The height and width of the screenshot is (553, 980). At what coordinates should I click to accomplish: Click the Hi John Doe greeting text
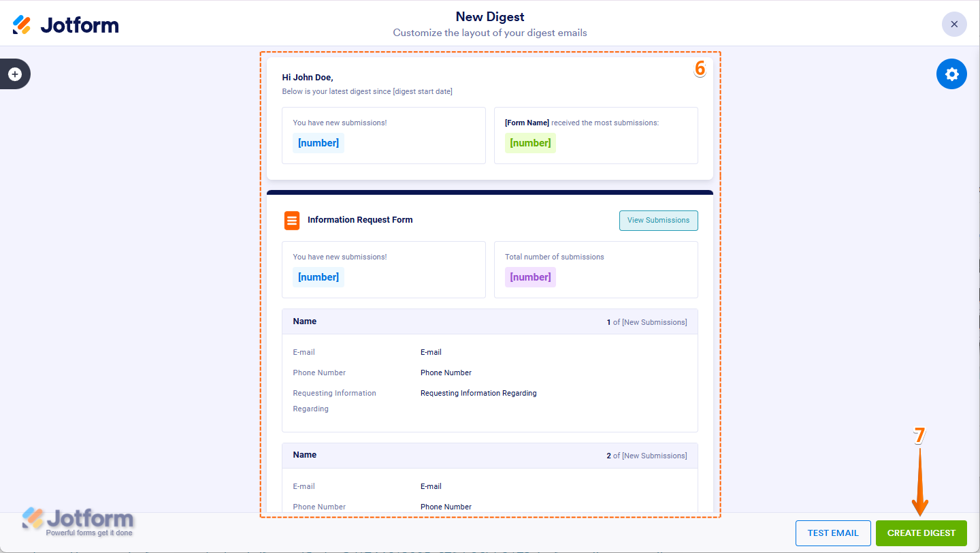pos(308,78)
